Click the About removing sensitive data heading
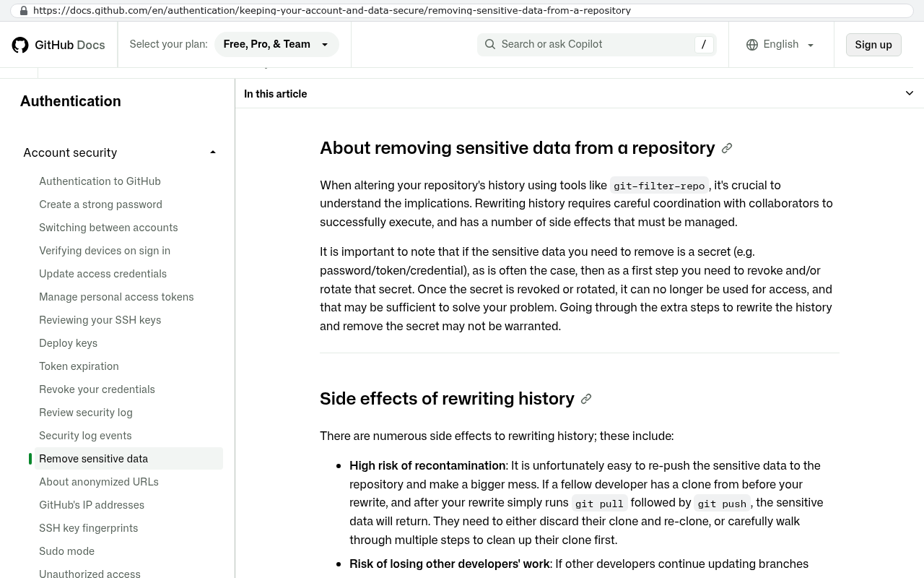Screen dimensions: 924x578 coord(517,148)
